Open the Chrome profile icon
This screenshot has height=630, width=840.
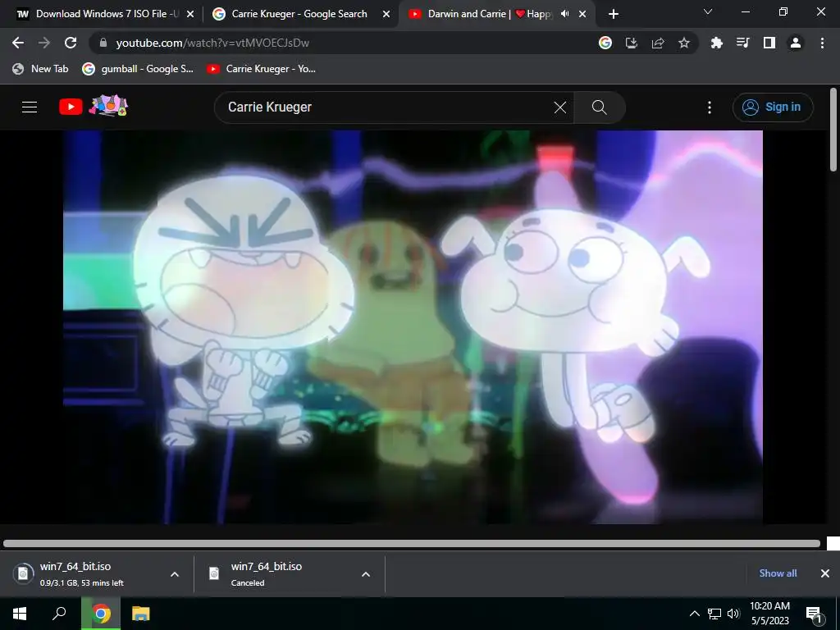point(796,43)
